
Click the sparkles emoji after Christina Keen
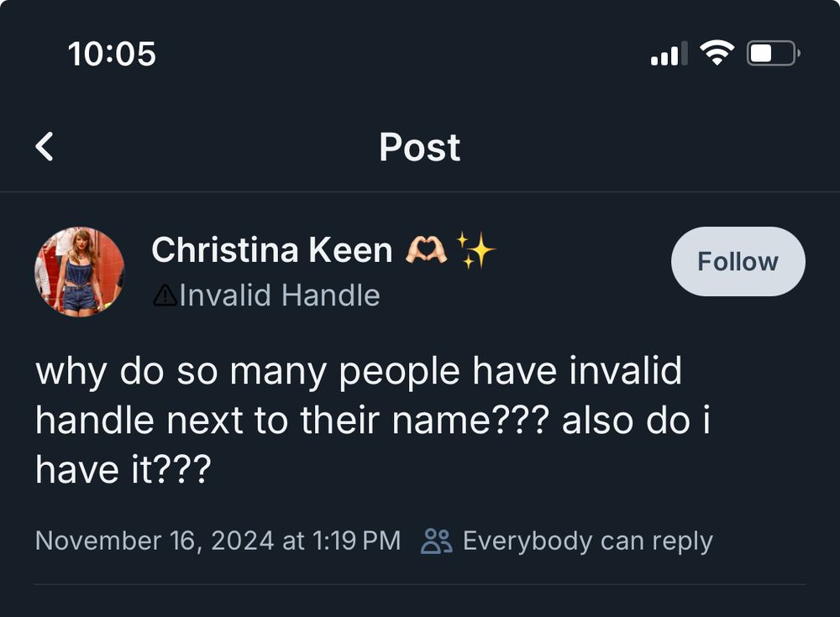tap(475, 249)
